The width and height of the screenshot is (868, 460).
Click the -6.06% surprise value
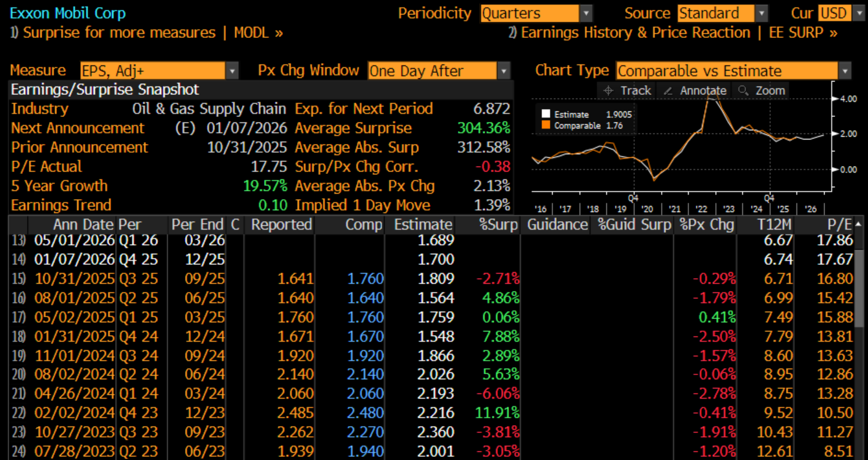[x=498, y=394]
